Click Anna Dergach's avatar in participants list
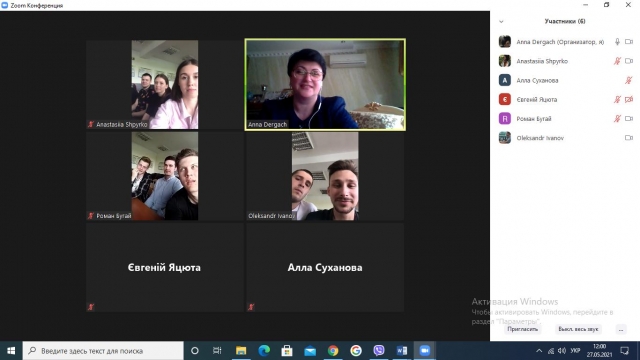 pos(505,42)
